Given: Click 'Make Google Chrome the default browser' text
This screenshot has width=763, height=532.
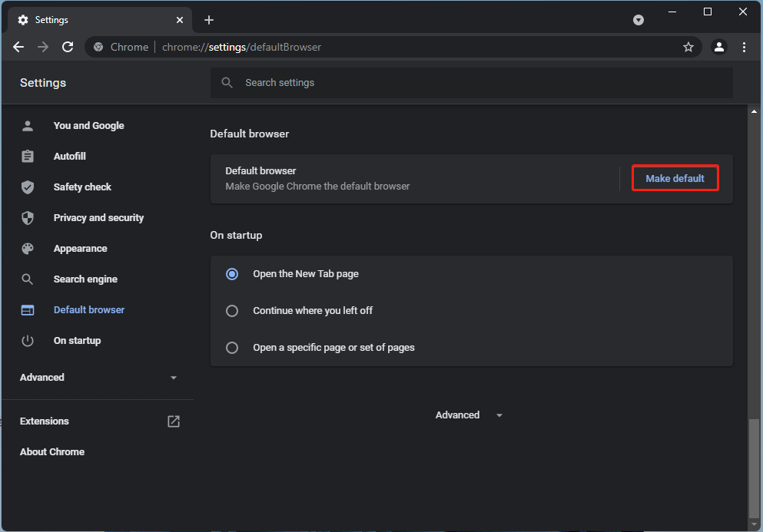Looking at the screenshot, I should tap(317, 187).
